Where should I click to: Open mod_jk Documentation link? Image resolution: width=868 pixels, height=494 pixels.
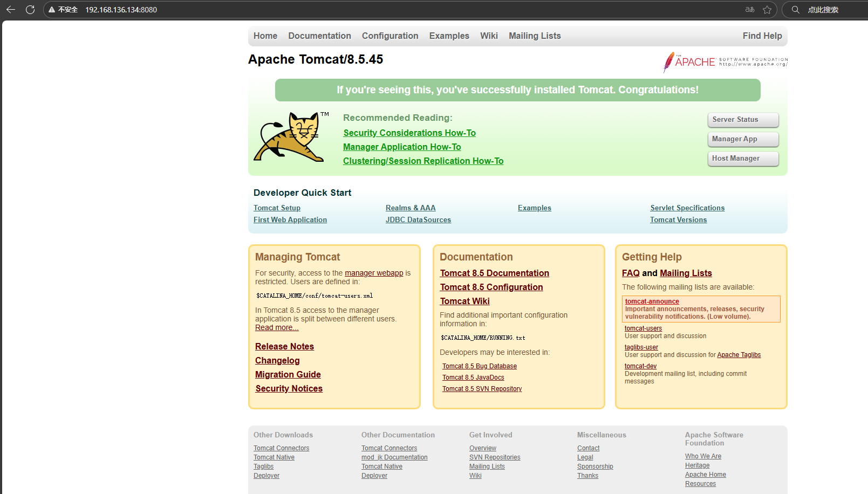click(x=394, y=457)
